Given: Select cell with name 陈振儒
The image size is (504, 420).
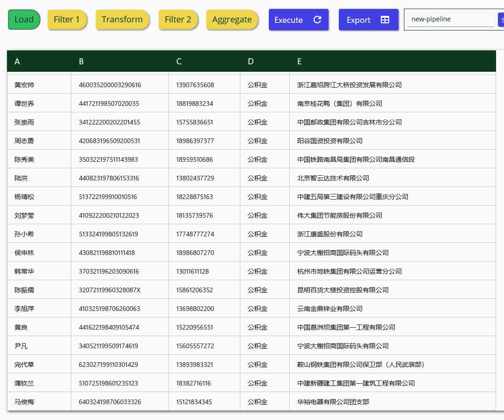Looking at the screenshot, I should coord(39,289).
